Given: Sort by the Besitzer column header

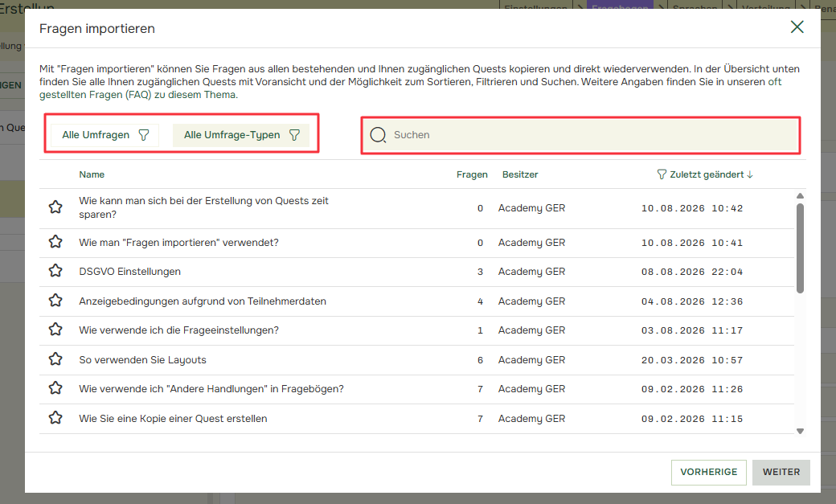Looking at the screenshot, I should click(520, 174).
